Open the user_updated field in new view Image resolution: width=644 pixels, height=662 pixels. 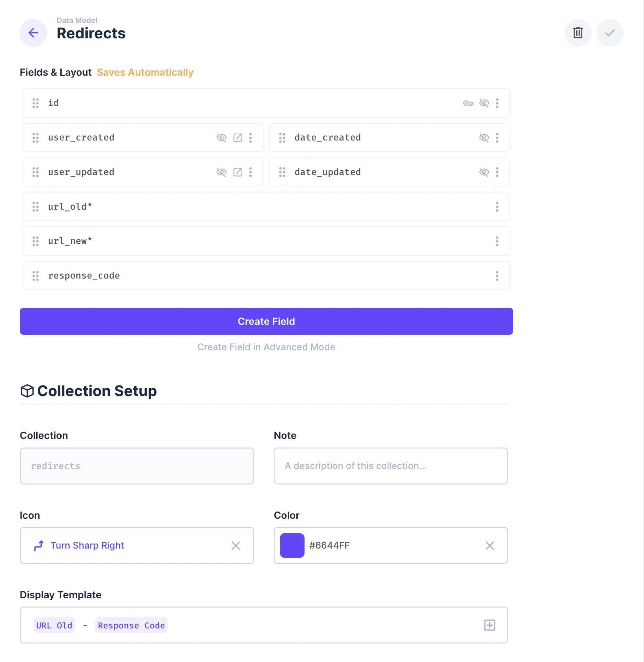(238, 172)
